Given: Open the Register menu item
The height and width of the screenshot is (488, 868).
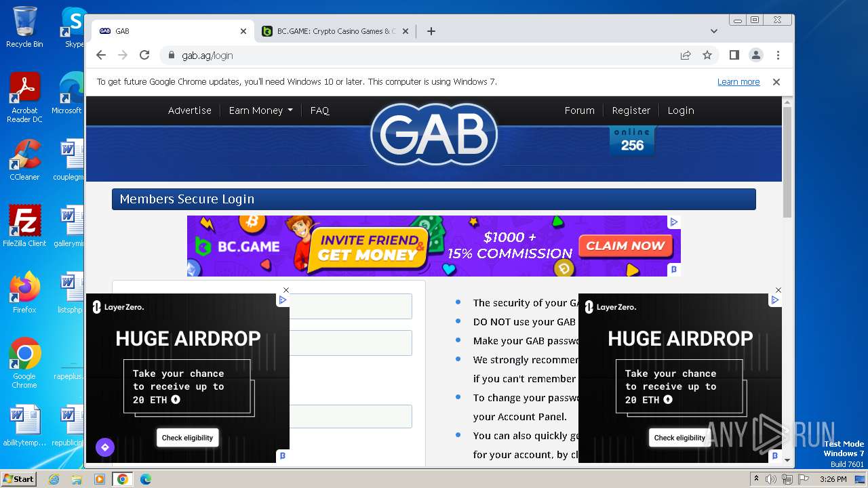Looking at the screenshot, I should pyautogui.click(x=631, y=110).
